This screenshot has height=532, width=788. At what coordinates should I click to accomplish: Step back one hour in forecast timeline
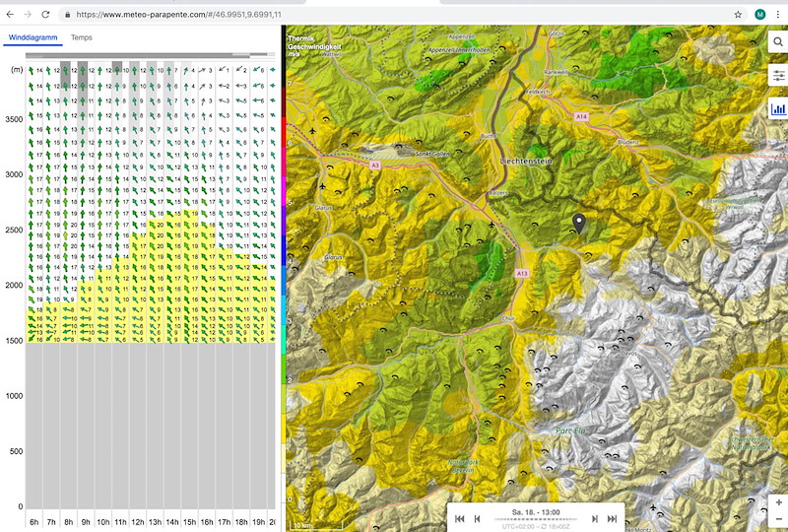point(478,519)
